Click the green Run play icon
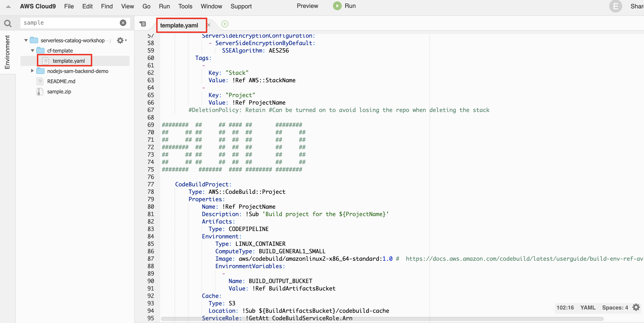 click(337, 6)
